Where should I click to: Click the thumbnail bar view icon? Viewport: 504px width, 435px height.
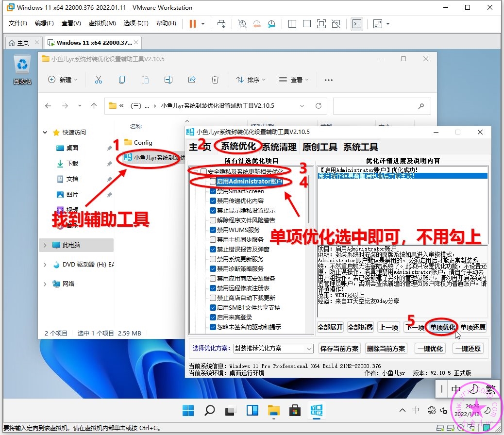point(307,24)
